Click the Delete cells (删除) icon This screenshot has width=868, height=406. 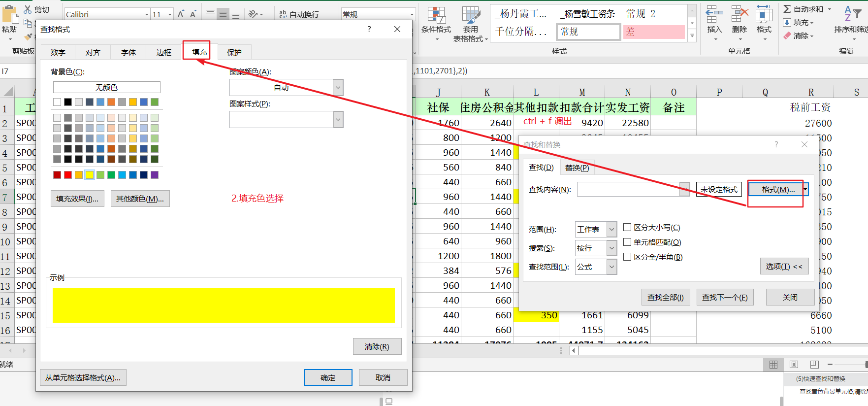pos(739,15)
